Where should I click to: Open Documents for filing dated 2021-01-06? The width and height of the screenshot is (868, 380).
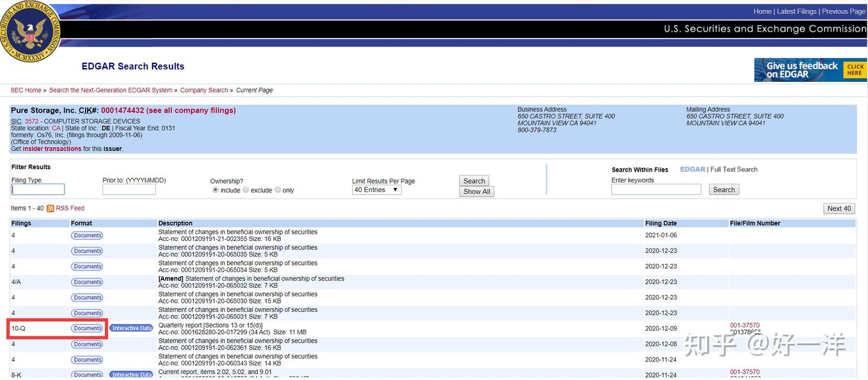[x=87, y=235]
